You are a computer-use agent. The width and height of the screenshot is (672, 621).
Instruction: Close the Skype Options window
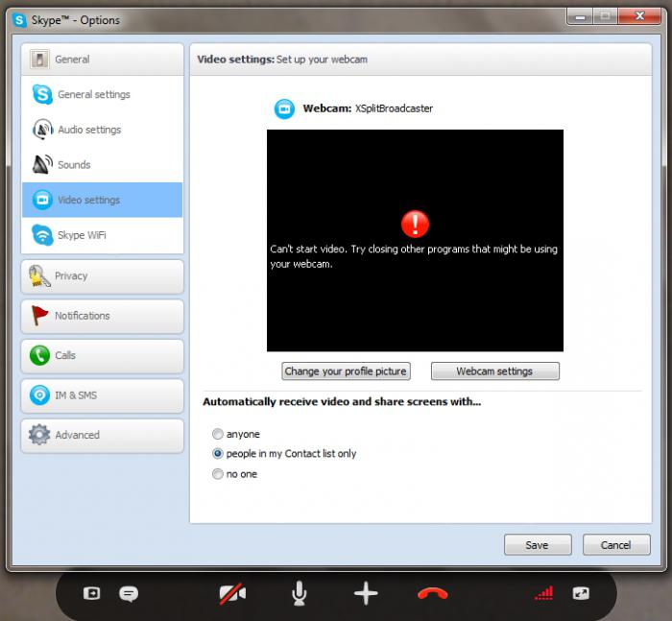pyautogui.click(x=640, y=16)
